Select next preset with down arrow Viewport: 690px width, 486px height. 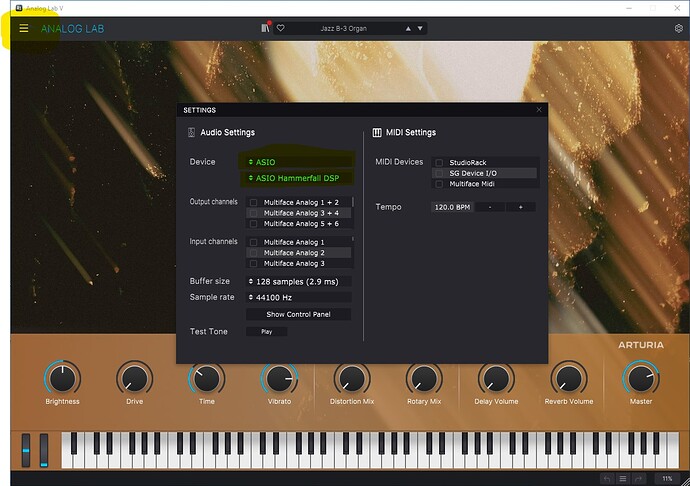420,29
